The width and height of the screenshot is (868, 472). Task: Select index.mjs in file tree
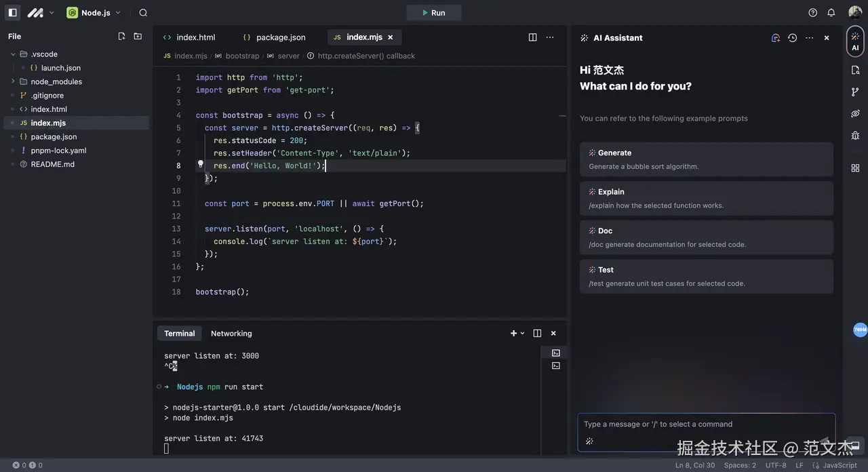coord(76,123)
